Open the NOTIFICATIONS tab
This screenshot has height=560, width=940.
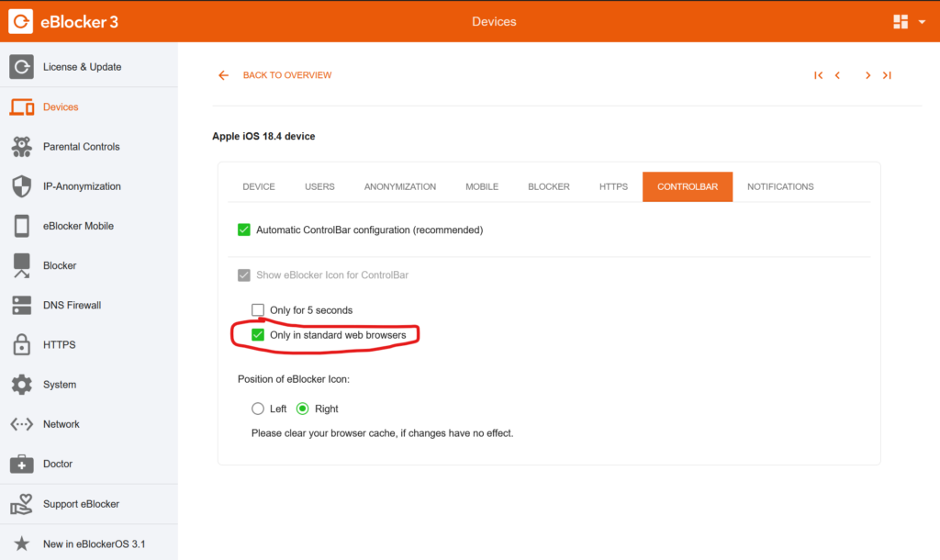tap(780, 186)
